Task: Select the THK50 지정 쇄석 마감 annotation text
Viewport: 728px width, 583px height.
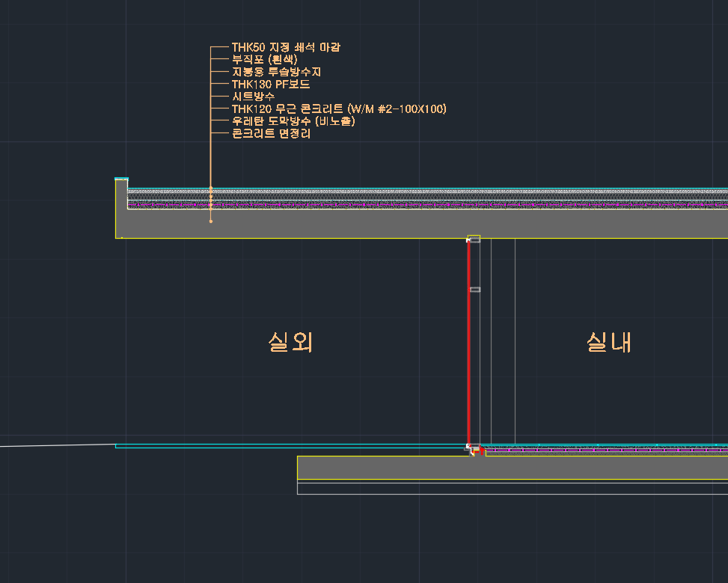Action: click(286, 47)
